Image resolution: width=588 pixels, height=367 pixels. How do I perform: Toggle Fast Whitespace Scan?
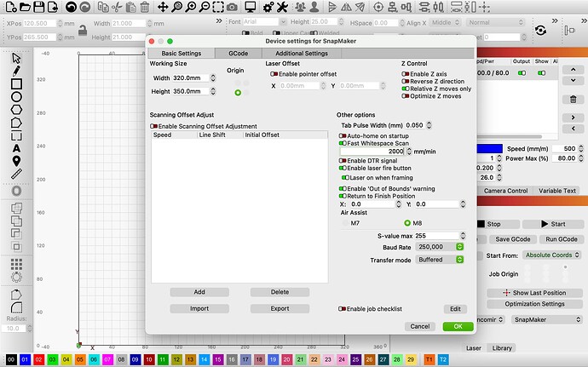[x=343, y=143]
